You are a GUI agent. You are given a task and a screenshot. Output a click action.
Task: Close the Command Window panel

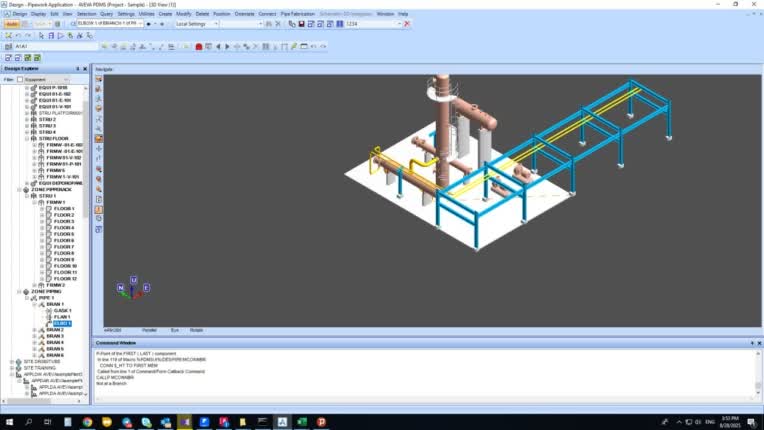click(x=759, y=343)
